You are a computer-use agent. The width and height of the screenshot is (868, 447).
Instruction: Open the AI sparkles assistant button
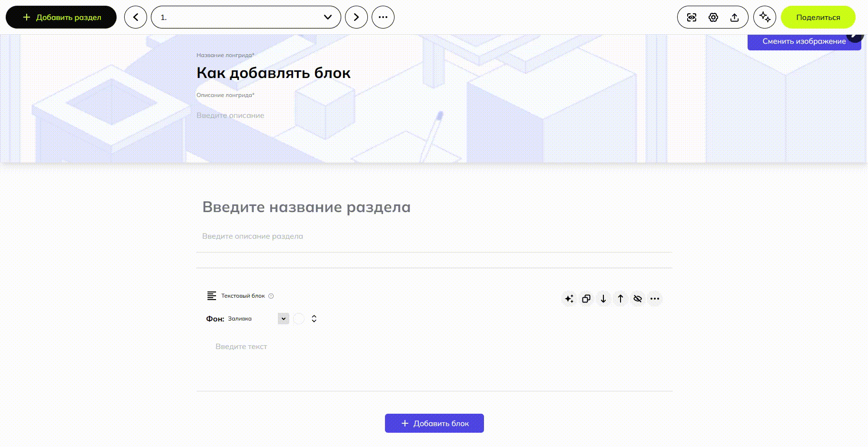tap(765, 17)
